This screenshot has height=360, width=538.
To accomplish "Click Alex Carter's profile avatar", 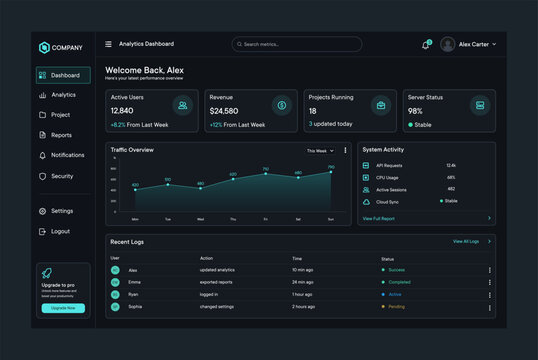I will tap(448, 44).
